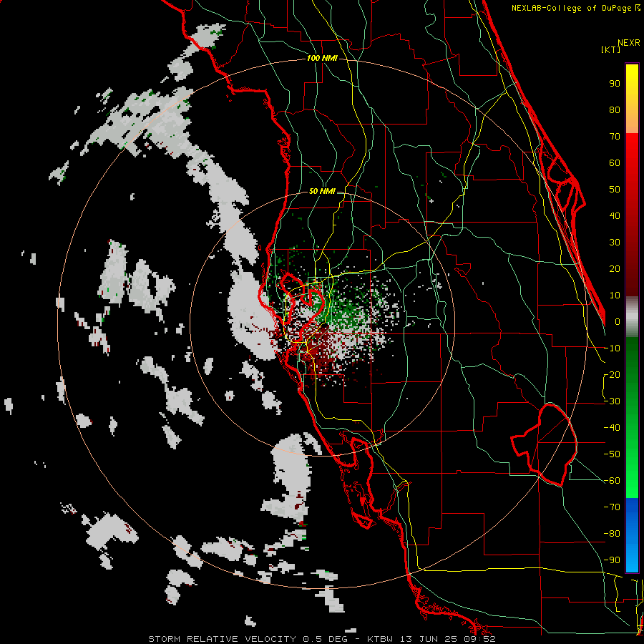Select the positive 40 knot scale label
This screenshot has width=644, height=644.
pos(615,216)
